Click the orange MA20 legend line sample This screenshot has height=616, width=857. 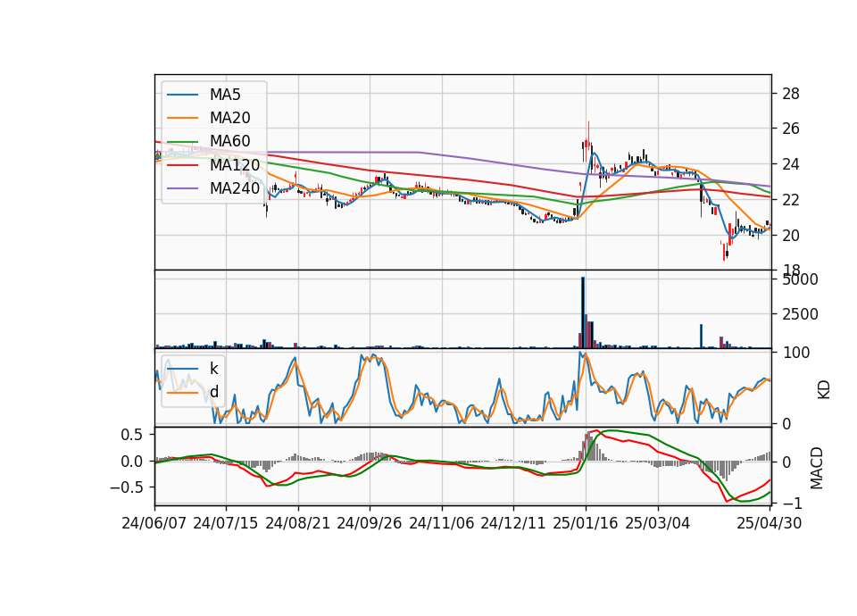[x=182, y=118]
